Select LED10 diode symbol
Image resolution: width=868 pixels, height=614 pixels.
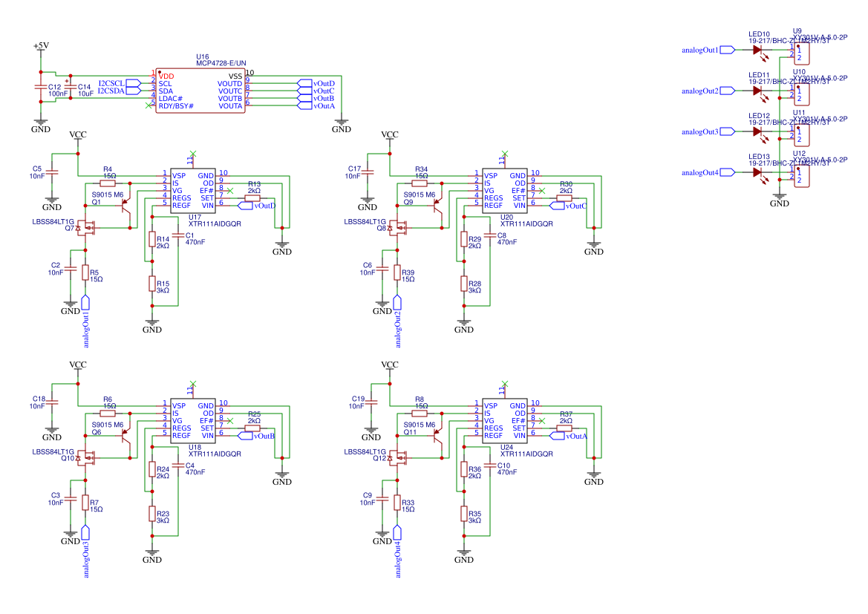[757, 50]
